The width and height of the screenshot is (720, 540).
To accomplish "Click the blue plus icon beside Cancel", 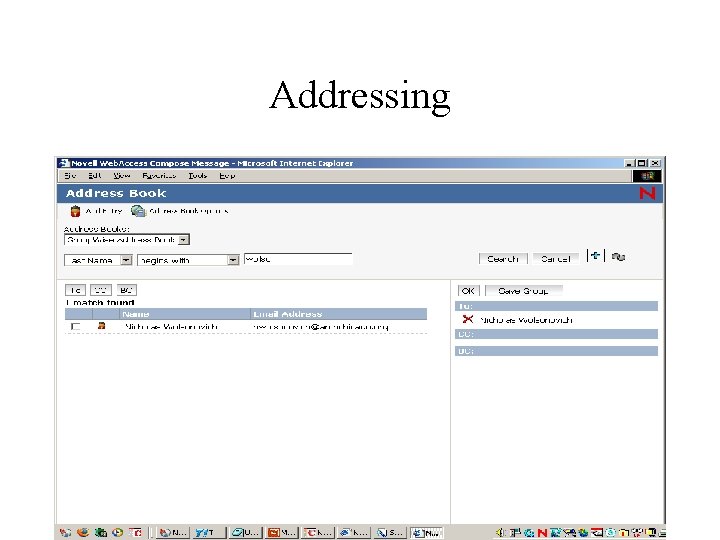I will [595, 256].
